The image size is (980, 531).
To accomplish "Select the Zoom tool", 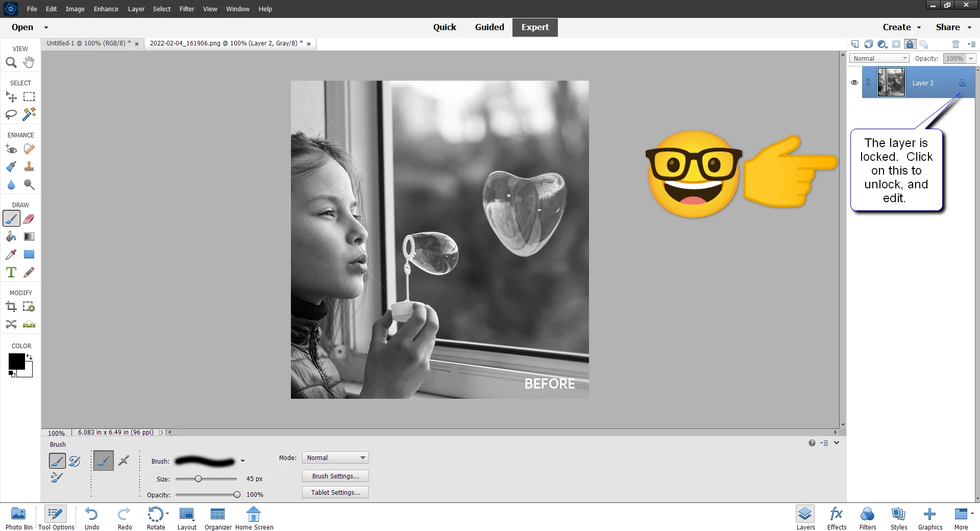I will [x=11, y=62].
